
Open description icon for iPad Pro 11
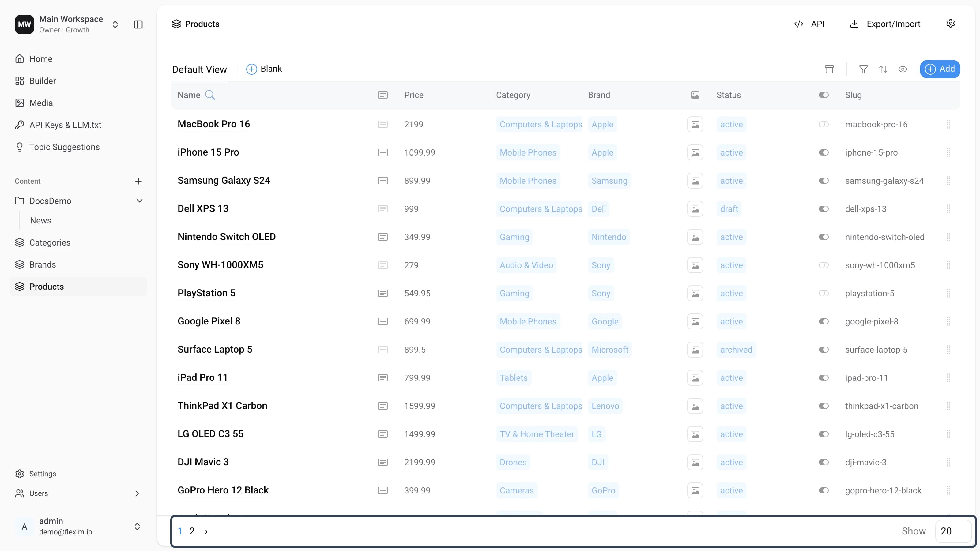[x=383, y=378]
